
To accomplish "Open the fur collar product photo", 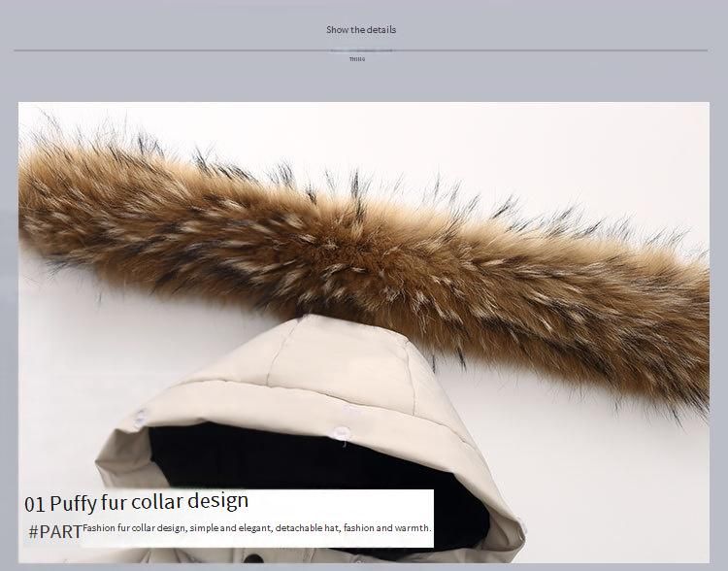I will point(363,291).
